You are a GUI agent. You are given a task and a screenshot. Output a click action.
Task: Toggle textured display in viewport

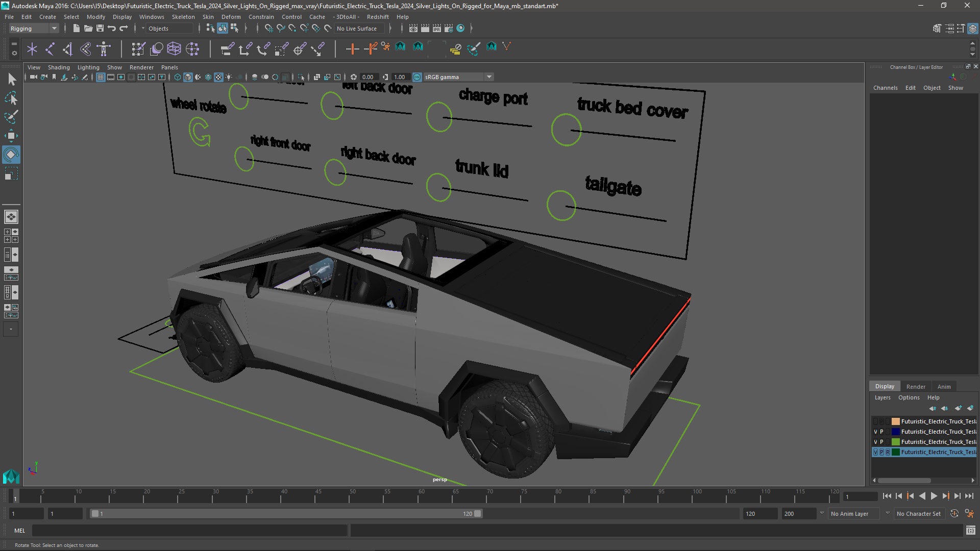point(218,77)
